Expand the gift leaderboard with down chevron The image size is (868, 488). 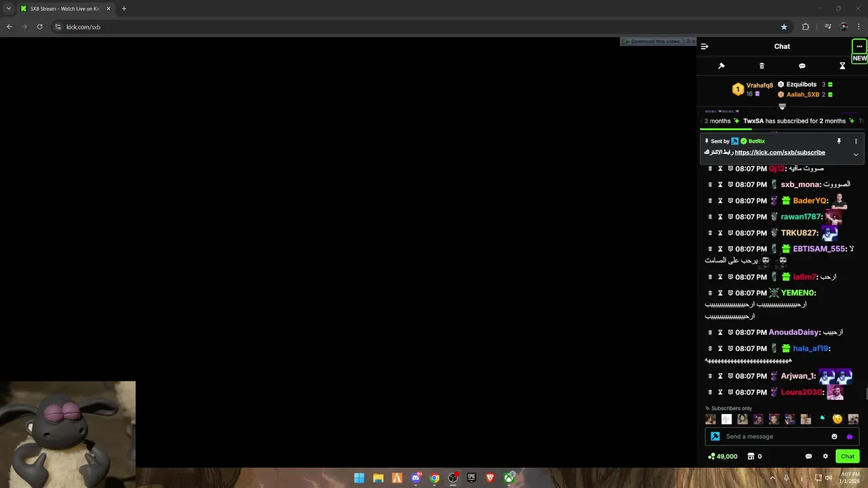coord(782,106)
